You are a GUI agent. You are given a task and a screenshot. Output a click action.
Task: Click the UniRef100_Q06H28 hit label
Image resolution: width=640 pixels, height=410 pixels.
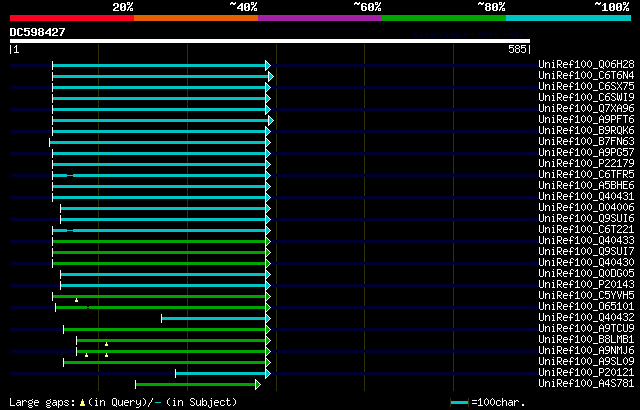coord(587,64)
